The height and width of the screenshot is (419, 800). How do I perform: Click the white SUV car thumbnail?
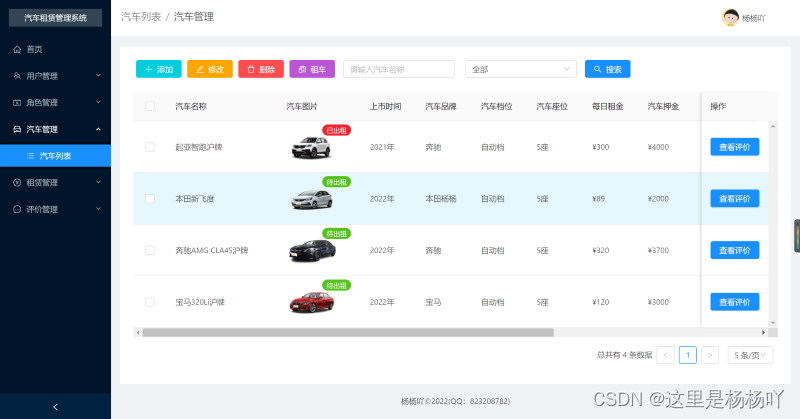(311, 147)
